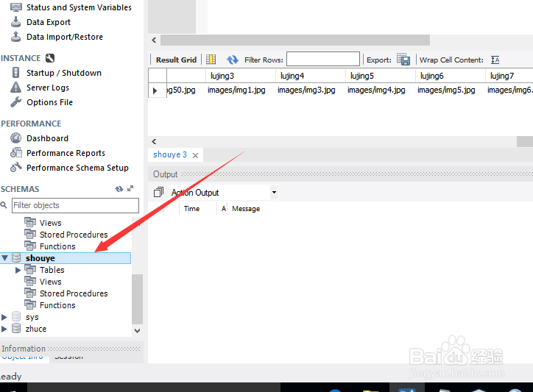Click the Message column header in output

(x=246, y=209)
